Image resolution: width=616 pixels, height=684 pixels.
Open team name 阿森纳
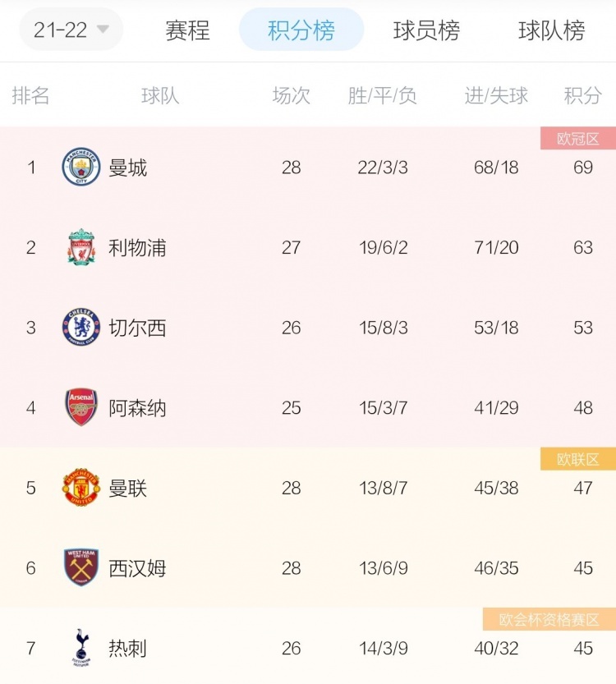[137, 408]
